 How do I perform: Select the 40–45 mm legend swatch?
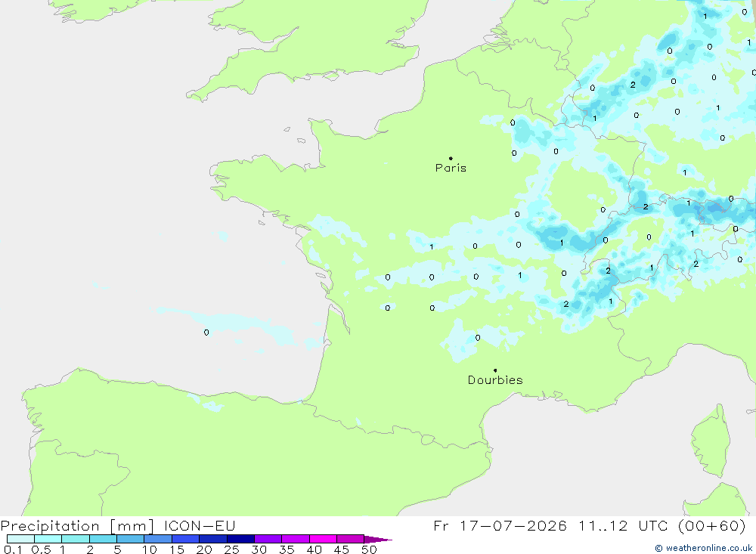click(x=323, y=539)
